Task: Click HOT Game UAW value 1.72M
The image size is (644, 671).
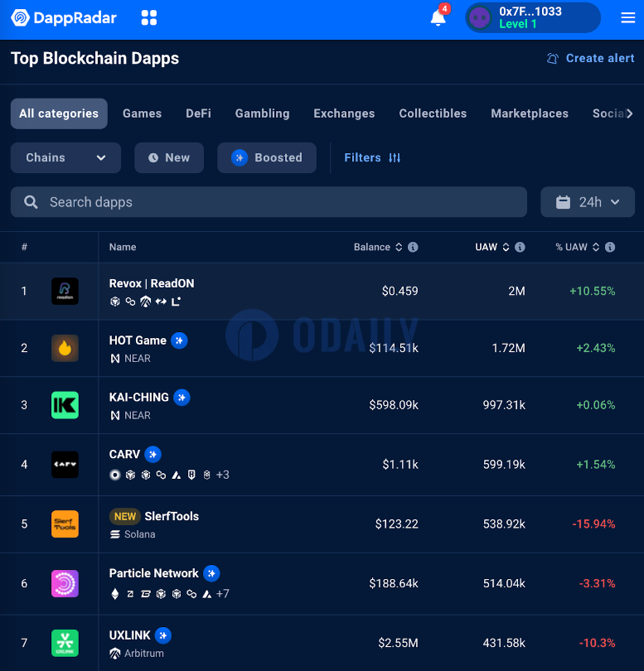Action: click(508, 348)
